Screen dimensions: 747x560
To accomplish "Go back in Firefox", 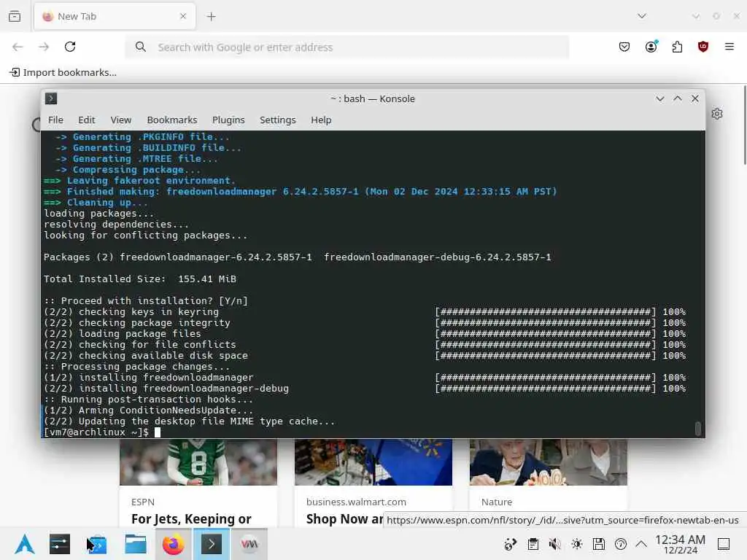I will [x=18, y=47].
